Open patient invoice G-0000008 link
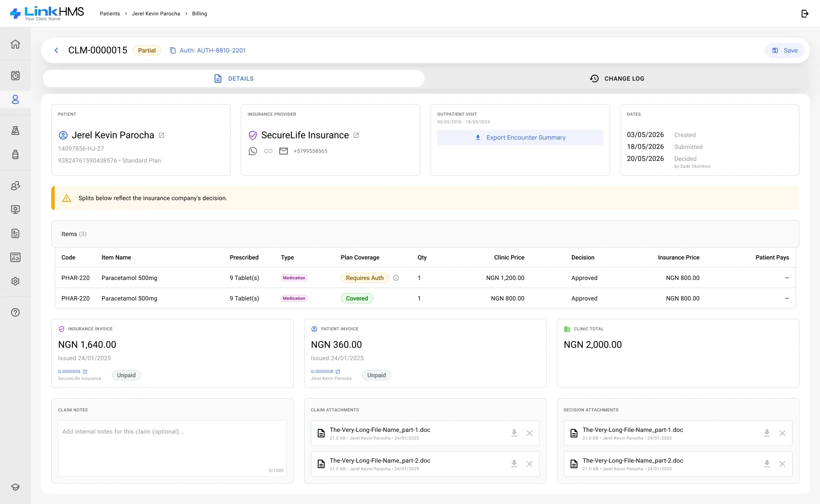The width and height of the screenshot is (820, 504). (x=325, y=372)
